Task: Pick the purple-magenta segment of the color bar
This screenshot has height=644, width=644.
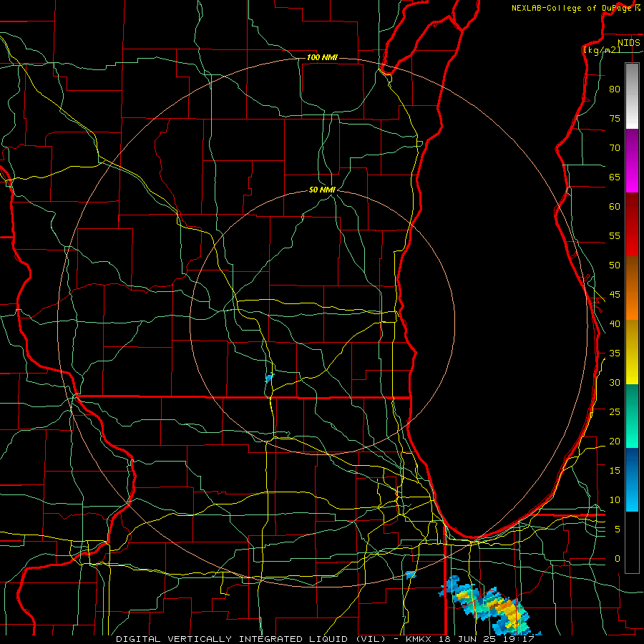Action: pos(632,161)
